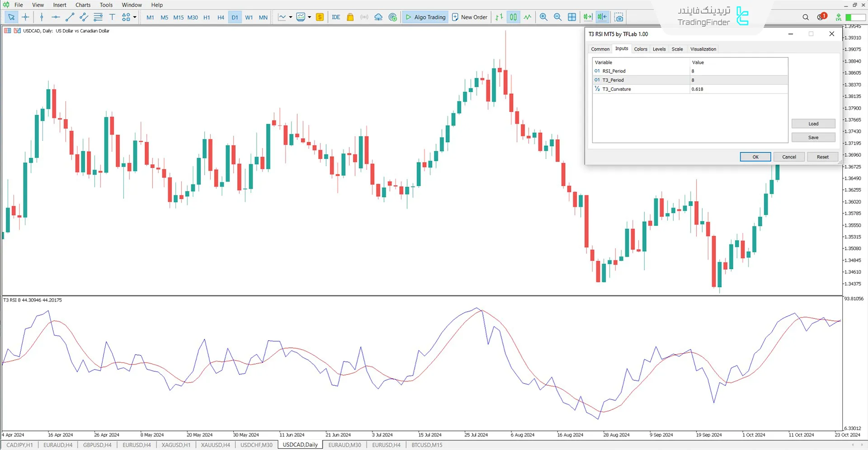Enable chart auto-scroll to latest bars
Screen dimensions: 868x450
[x=588, y=17]
